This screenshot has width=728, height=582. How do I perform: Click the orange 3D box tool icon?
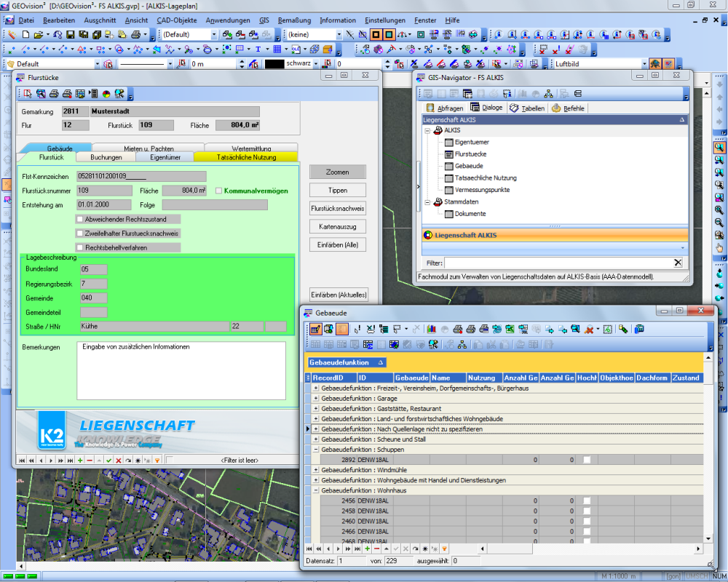point(328,49)
